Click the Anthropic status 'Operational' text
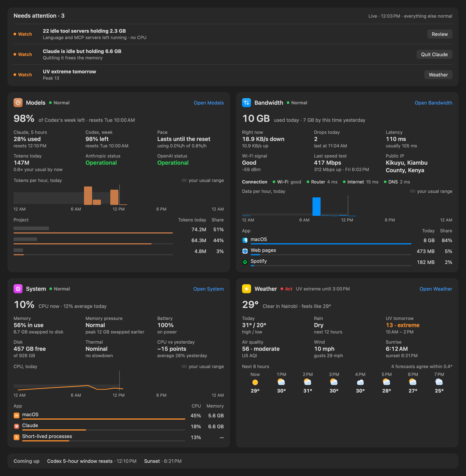Screen dimensions: 466x476 point(101,163)
